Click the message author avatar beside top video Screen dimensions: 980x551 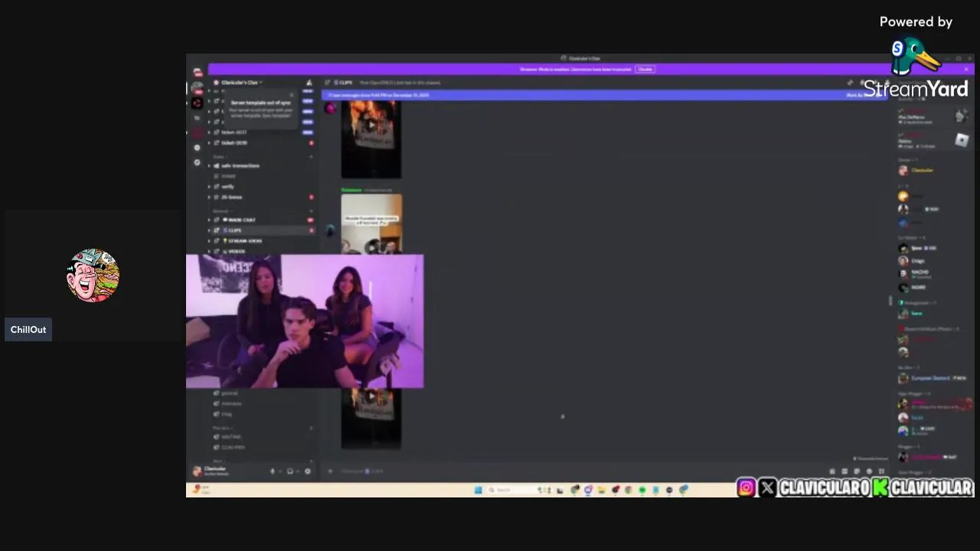pos(331,109)
